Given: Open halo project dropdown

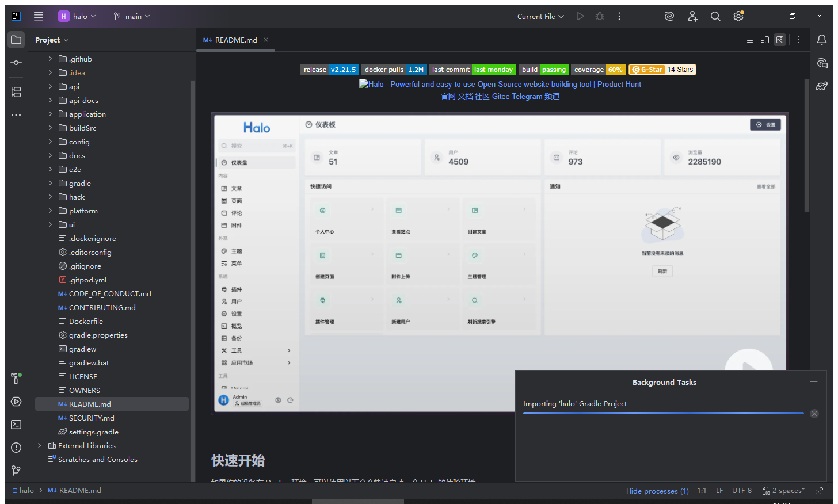Looking at the screenshot, I should (77, 16).
